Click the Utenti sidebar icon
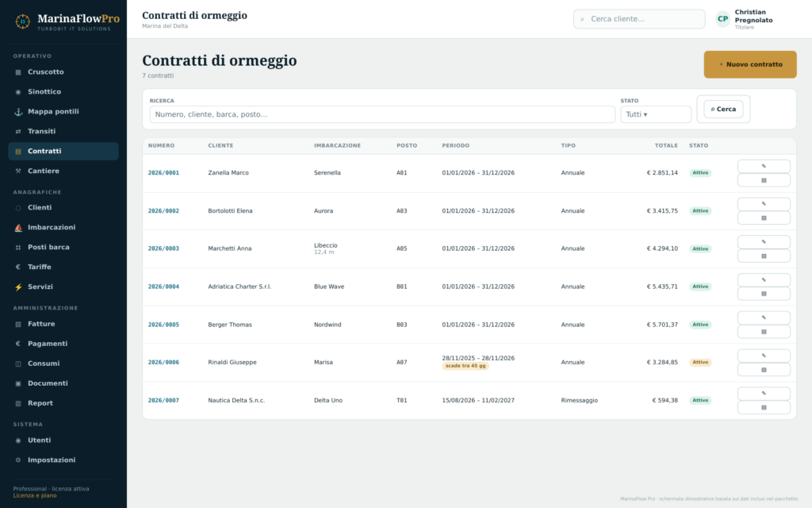 coord(18,441)
